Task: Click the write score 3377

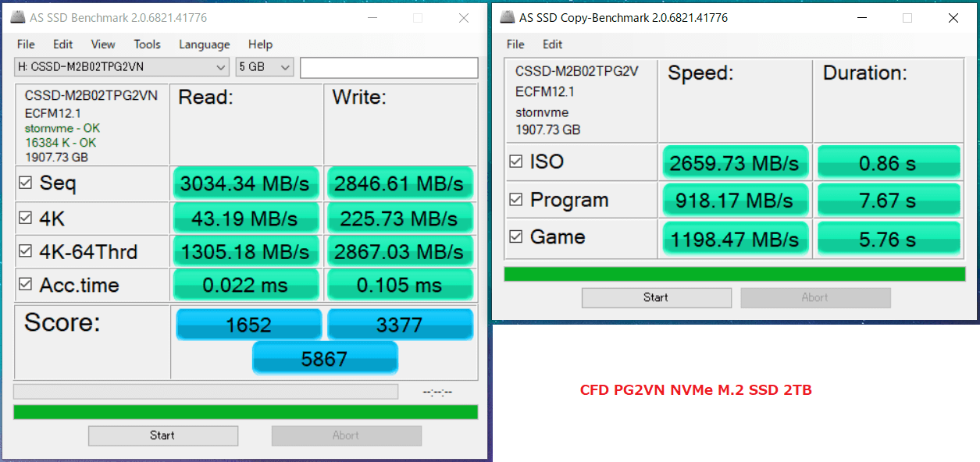Action: click(400, 325)
